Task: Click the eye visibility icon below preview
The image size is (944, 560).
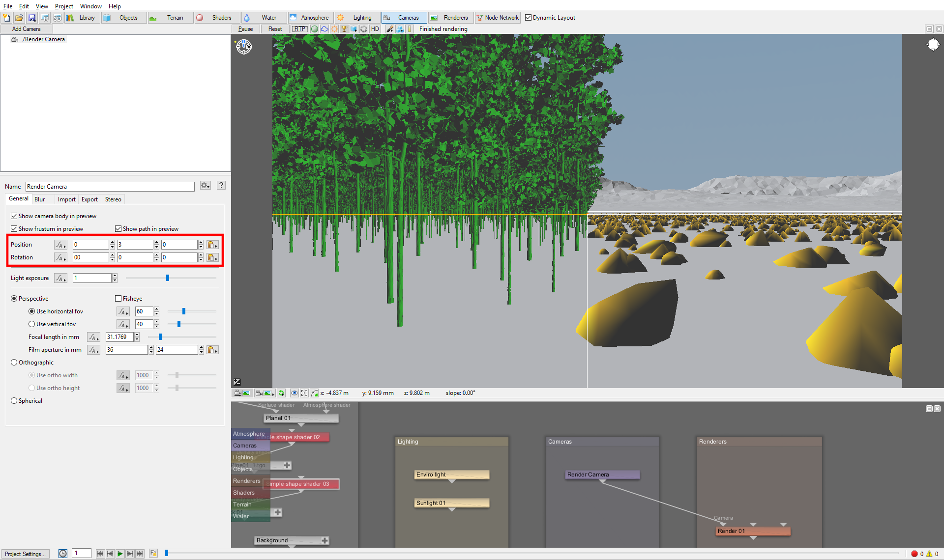Action: pos(294,393)
